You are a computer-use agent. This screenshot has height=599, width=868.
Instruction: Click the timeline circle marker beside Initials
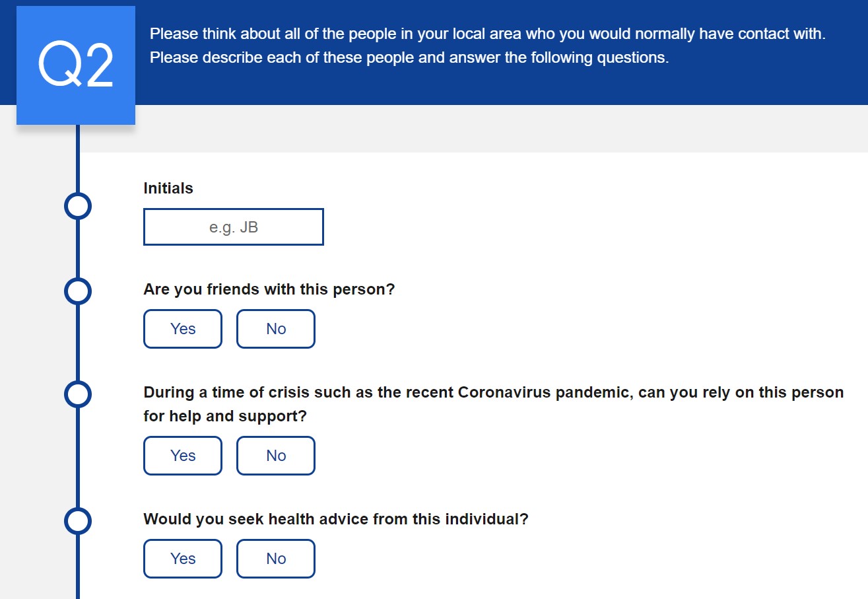pyautogui.click(x=78, y=206)
